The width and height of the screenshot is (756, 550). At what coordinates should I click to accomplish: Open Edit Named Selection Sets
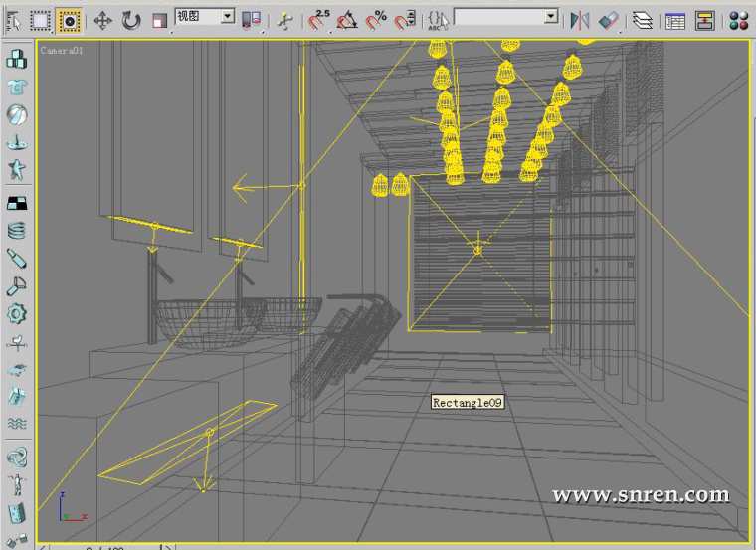[438, 21]
